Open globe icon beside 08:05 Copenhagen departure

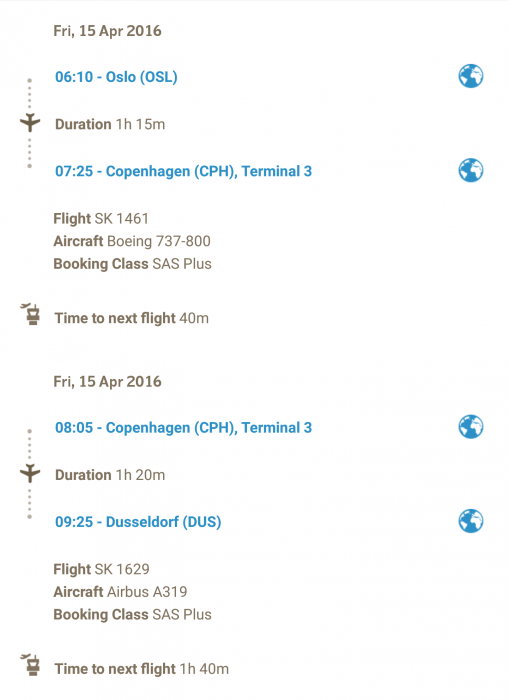tap(471, 427)
